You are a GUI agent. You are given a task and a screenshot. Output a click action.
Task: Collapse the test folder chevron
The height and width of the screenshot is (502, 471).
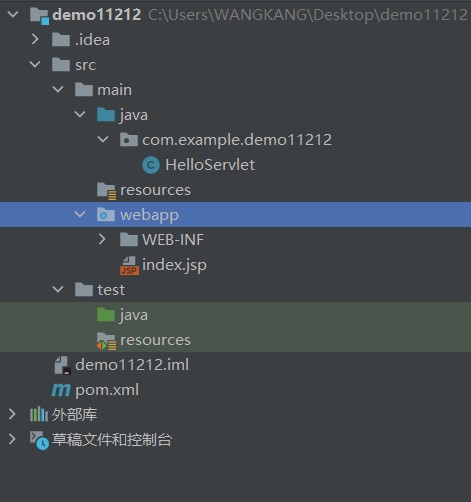tap(58, 289)
